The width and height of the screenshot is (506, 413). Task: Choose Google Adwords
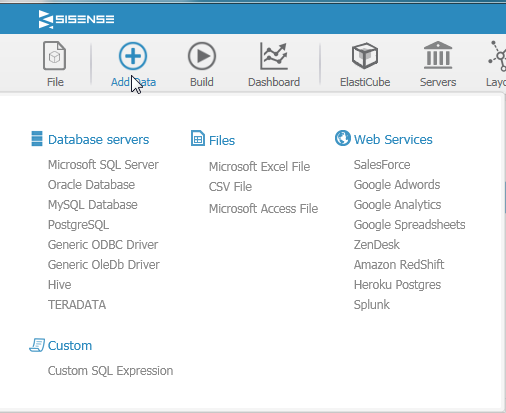397,185
